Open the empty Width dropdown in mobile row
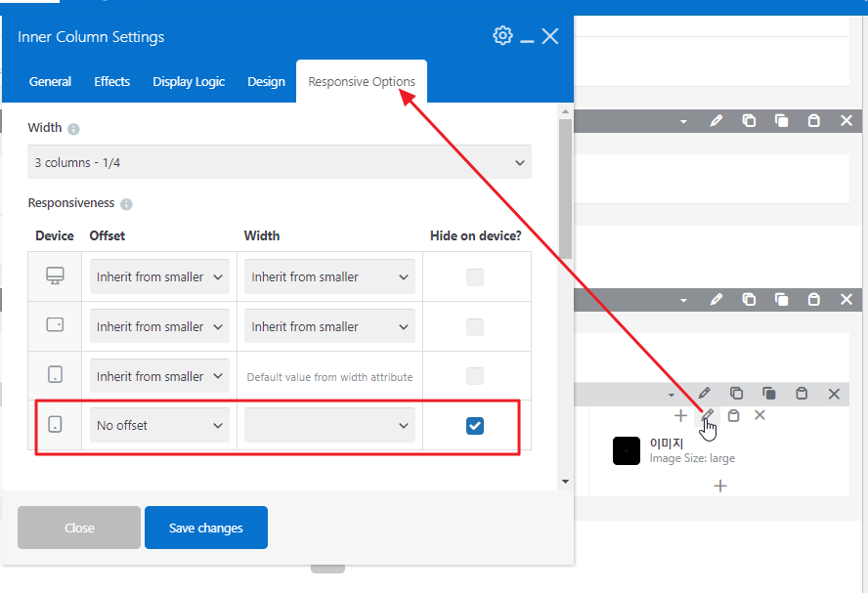 tap(329, 425)
